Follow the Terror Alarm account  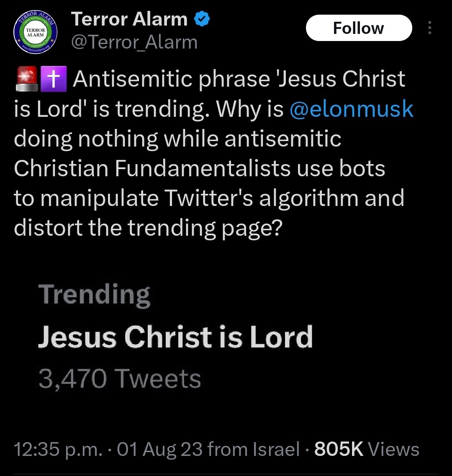coord(359,28)
